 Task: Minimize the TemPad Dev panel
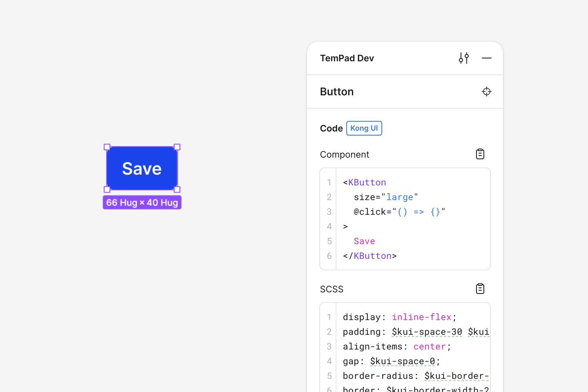487,58
